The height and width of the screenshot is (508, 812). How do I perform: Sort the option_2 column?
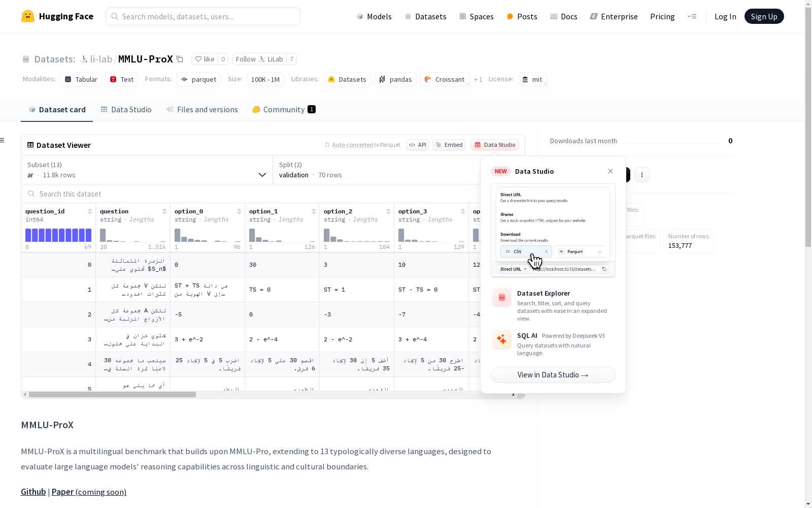pyautogui.click(x=388, y=211)
